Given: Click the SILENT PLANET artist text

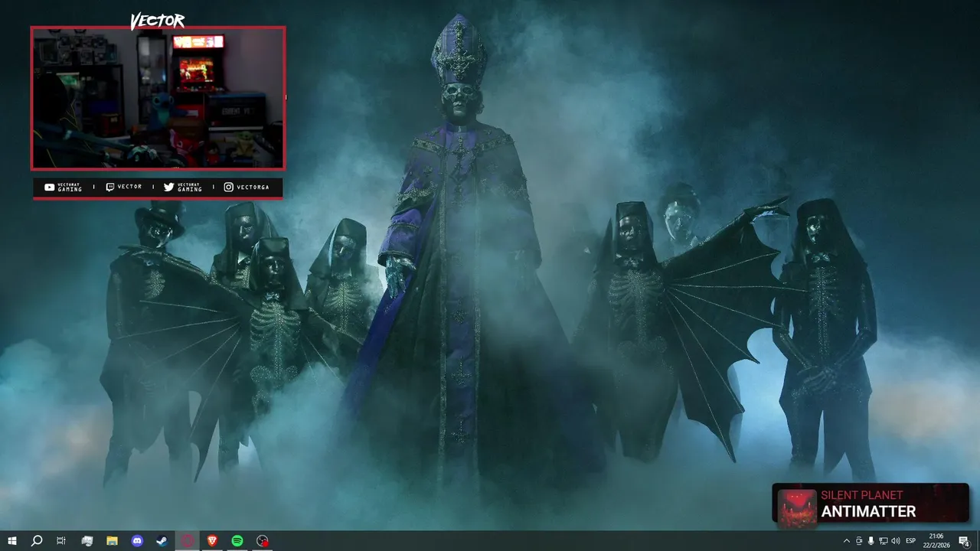Looking at the screenshot, I should (x=862, y=495).
